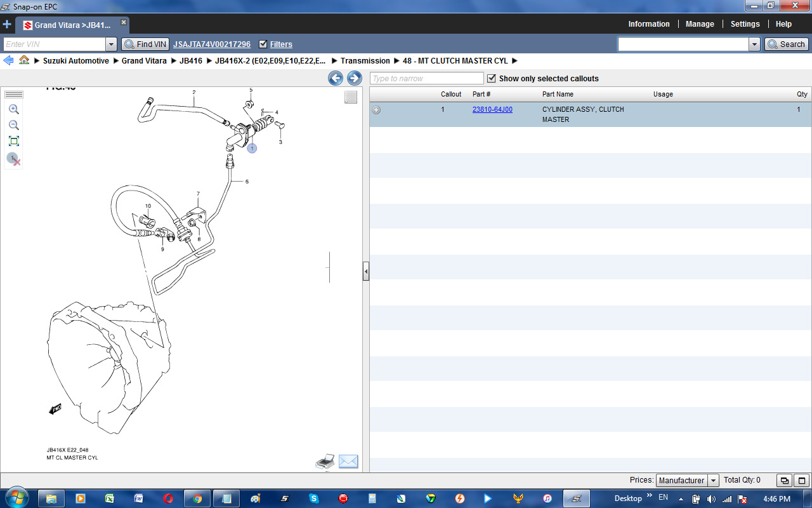The height and width of the screenshot is (508, 812).
Task: Click the Type to narrow field
Action: (x=427, y=78)
